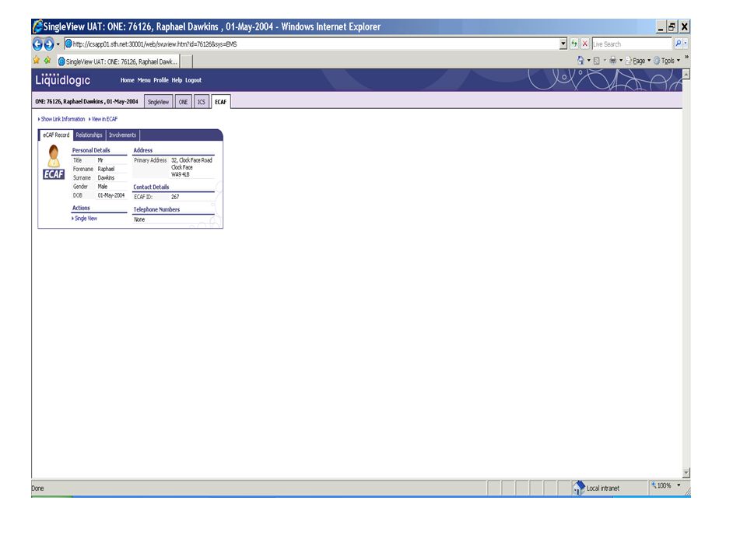The height and width of the screenshot is (560, 747).
Task: Click the Print printer icon
Action: (612, 61)
